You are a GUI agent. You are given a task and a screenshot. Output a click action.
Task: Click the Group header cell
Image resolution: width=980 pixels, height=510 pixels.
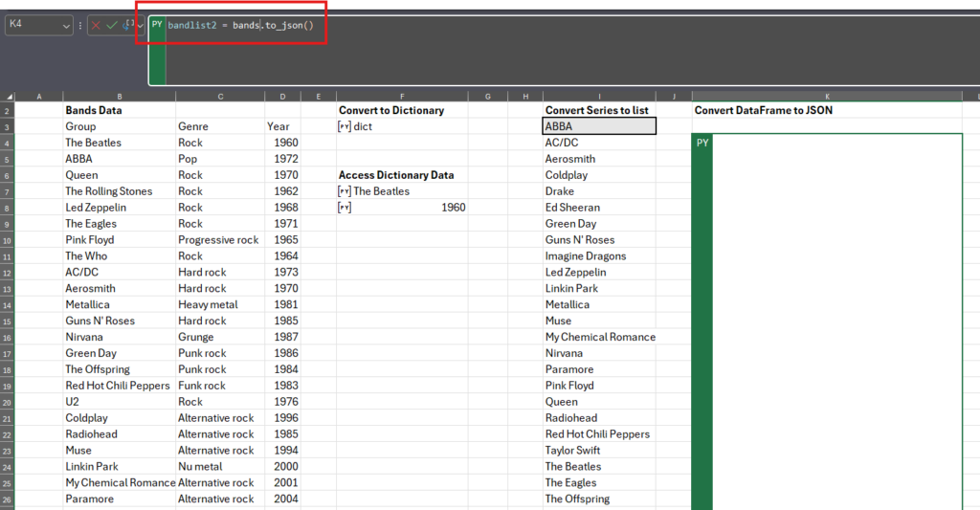tap(120, 126)
